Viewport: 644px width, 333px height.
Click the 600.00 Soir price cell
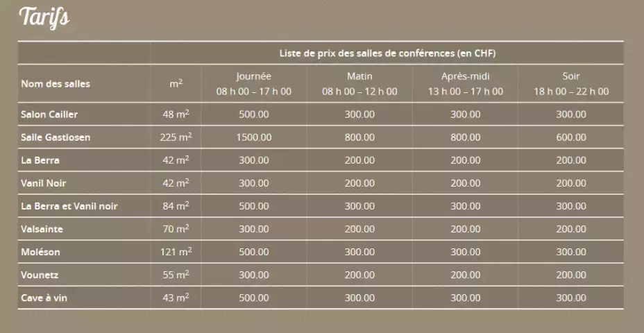(570, 137)
